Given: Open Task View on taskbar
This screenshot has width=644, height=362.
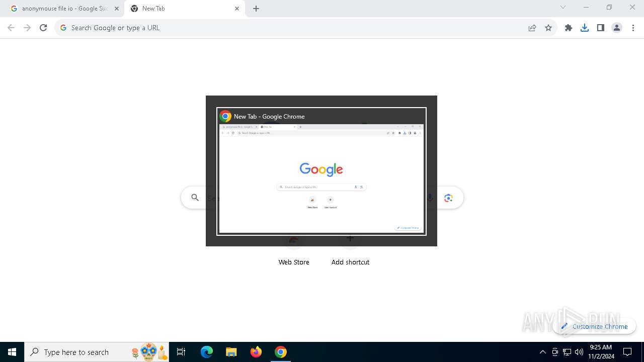Looking at the screenshot, I should click(181, 352).
